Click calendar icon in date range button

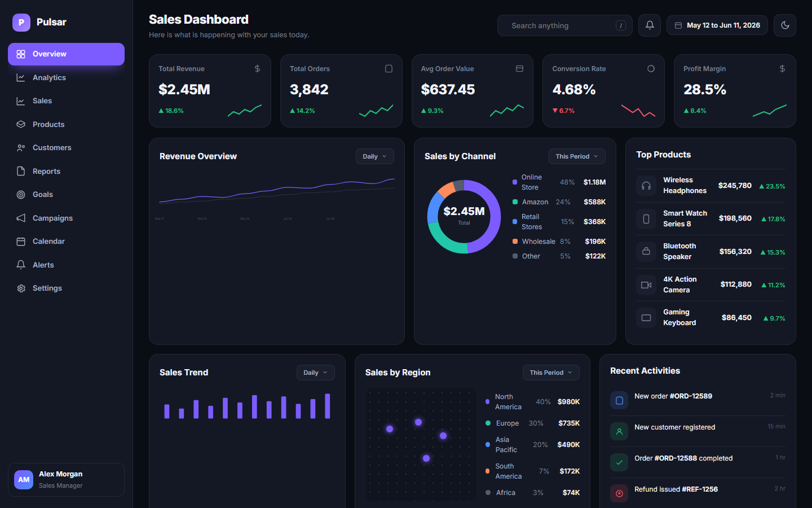click(678, 25)
